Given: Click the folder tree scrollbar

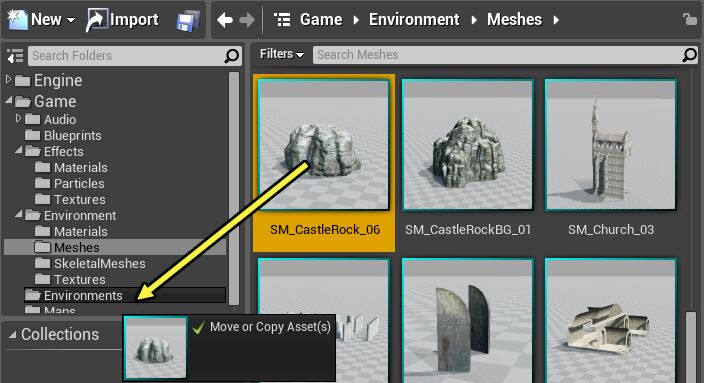Looking at the screenshot, I should pyautogui.click(x=233, y=188).
